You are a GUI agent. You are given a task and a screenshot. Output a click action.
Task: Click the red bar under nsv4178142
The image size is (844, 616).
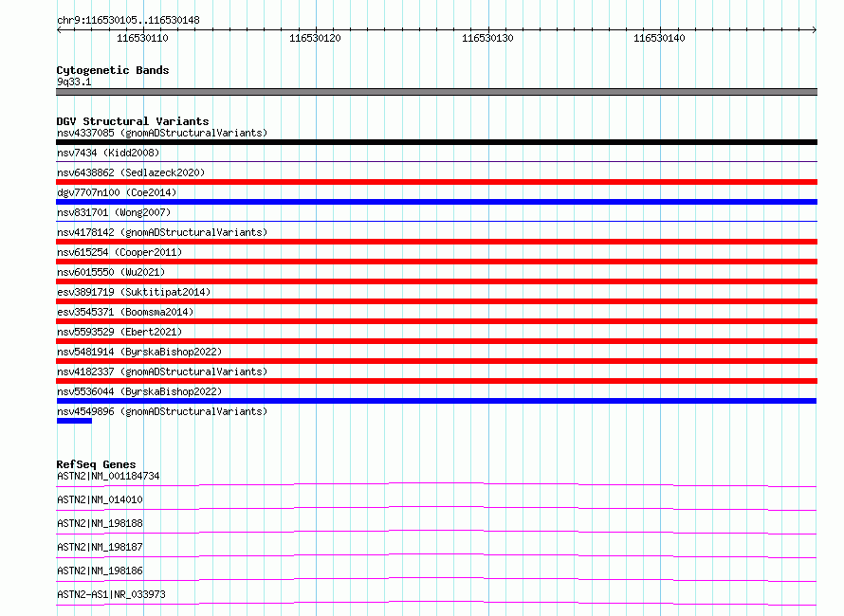pyautogui.click(x=436, y=242)
